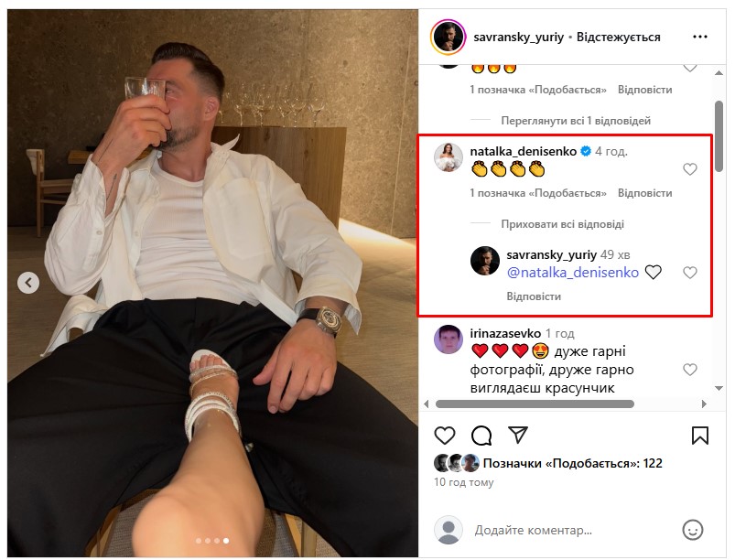Open @natalka_denisenko mention link
The width and height of the screenshot is (735, 560).
click(x=572, y=272)
